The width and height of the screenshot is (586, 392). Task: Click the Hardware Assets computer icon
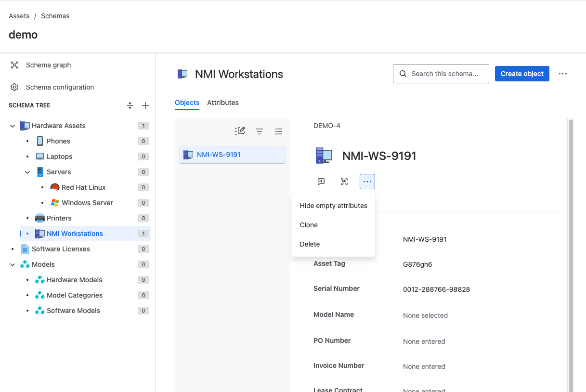[x=25, y=126]
